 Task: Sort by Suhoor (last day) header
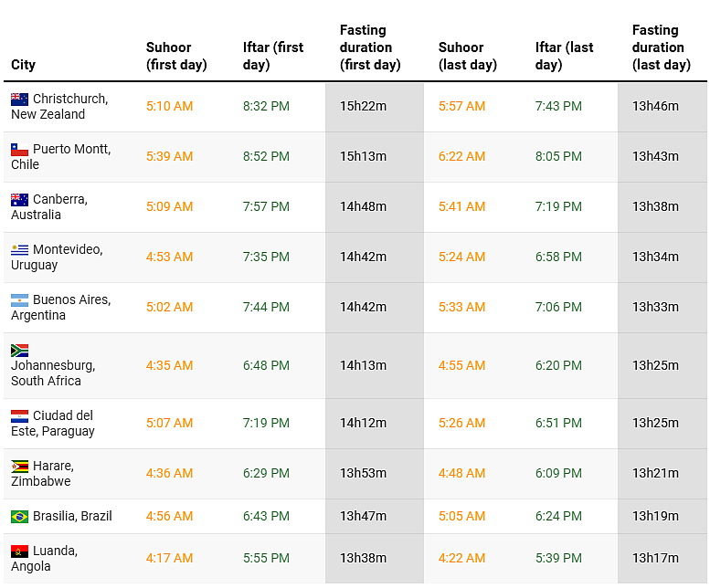coord(468,56)
